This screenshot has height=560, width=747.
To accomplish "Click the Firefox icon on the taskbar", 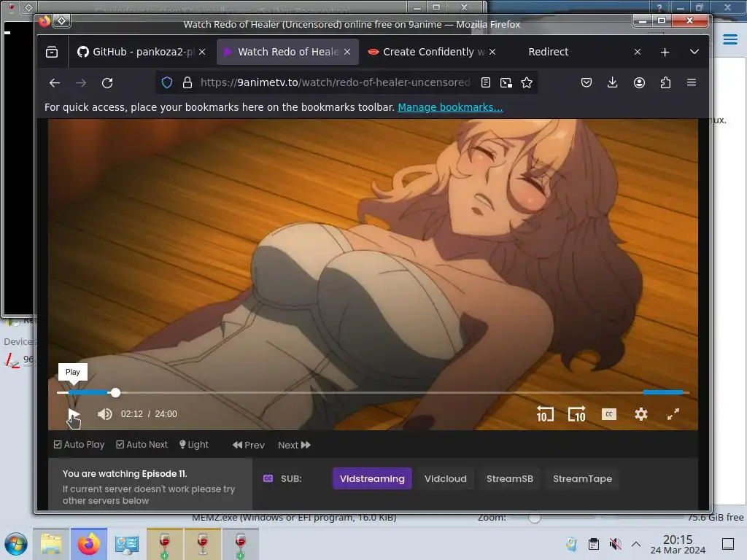I will pos(89,544).
